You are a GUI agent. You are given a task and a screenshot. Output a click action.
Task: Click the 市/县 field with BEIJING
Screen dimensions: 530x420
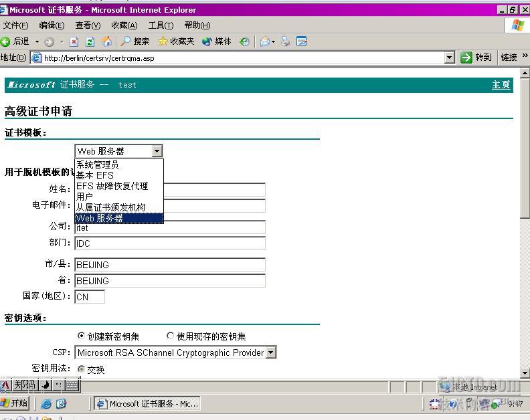(170, 265)
